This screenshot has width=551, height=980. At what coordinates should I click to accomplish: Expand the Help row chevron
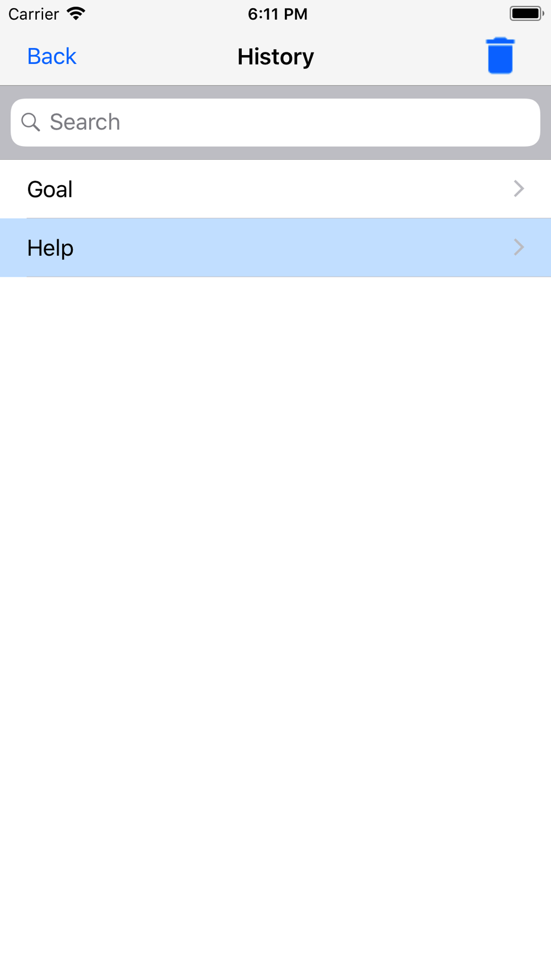(x=518, y=247)
